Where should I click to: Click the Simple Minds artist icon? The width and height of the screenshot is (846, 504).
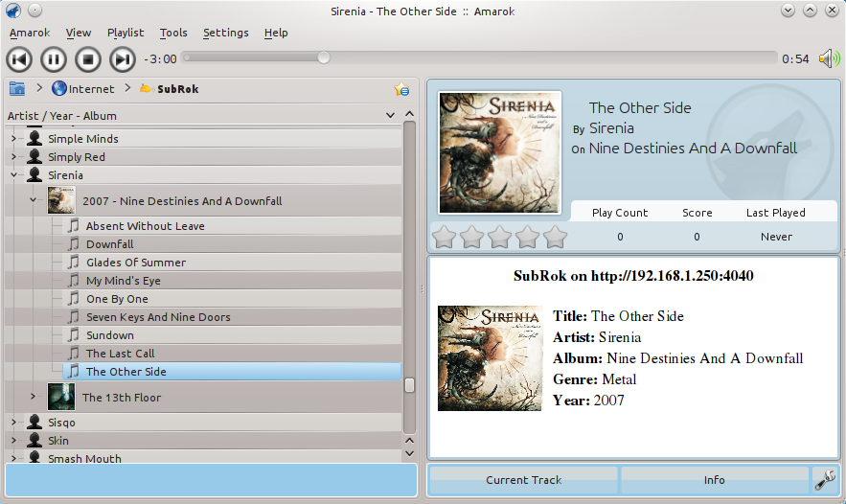click(x=34, y=139)
